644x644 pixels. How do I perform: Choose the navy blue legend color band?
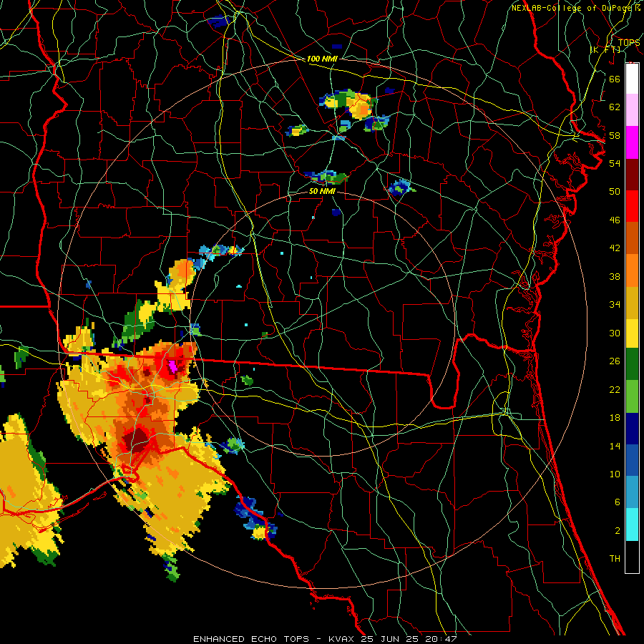pyautogui.click(x=632, y=429)
